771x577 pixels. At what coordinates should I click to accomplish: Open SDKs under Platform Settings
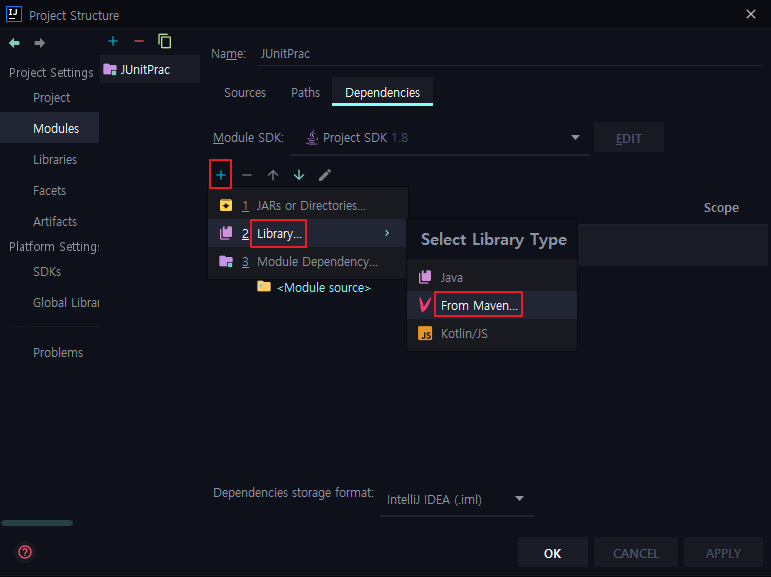point(47,272)
